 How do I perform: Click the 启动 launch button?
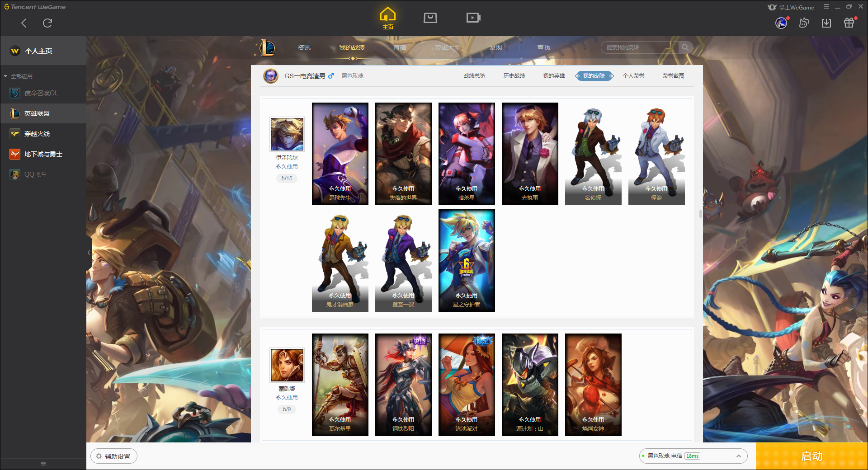tap(812, 456)
